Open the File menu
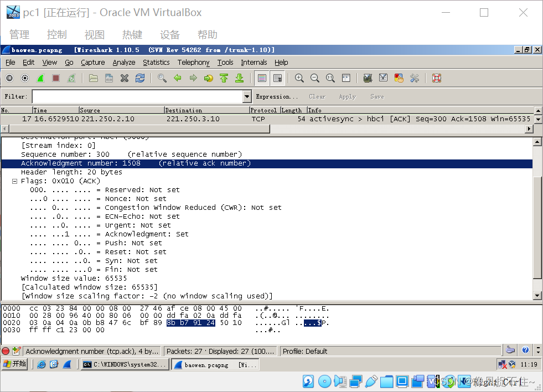The width and height of the screenshot is (543, 392). [x=11, y=63]
